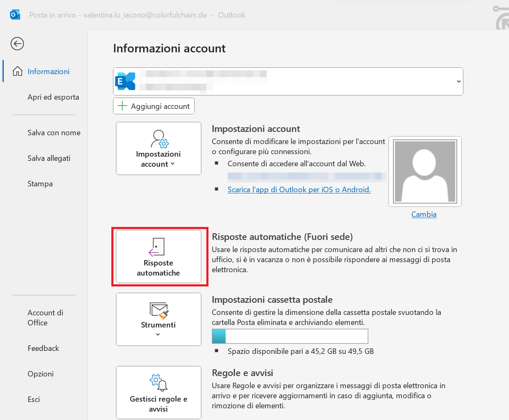Click the mailbox storage usage bar

coord(290,336)
